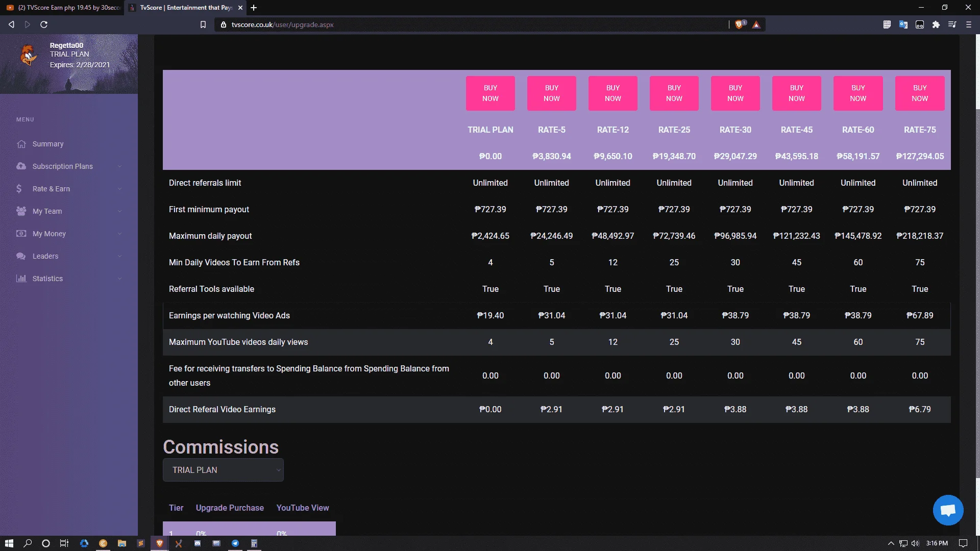Viewport: 980px width, 551px height.
Task: Click the Upgrade Purchase column header
Action: point(230,508)
